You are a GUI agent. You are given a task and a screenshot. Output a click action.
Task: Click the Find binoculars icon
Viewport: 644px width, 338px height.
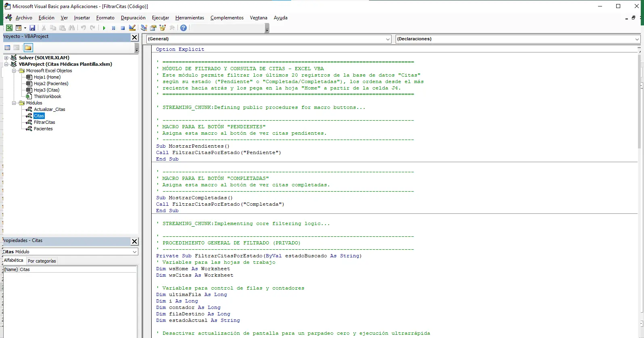72,28
